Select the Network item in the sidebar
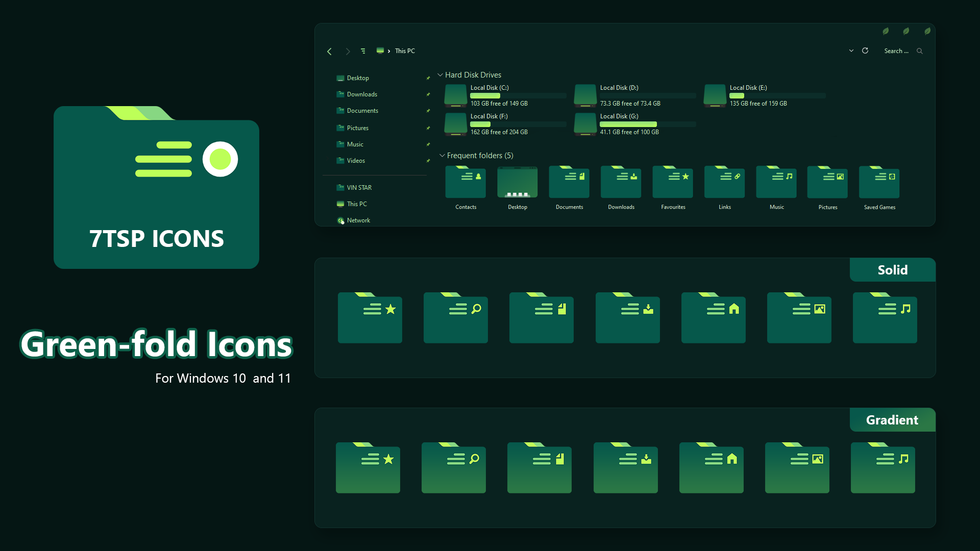The width and height of the screenshot is (980, 551). coord(359,220)
